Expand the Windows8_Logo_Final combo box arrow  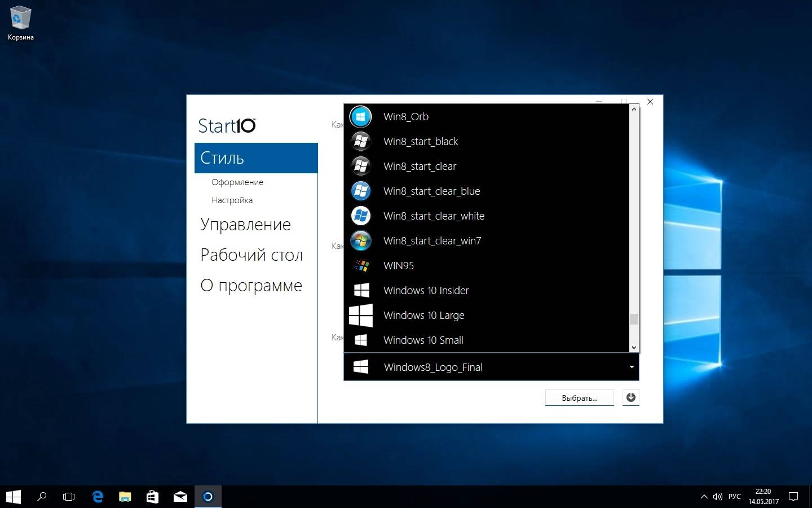632,367
